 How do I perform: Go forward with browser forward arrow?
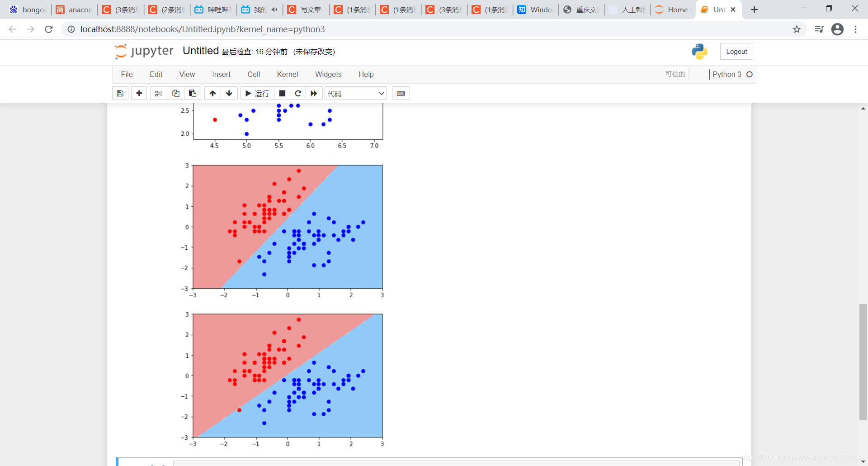click(x=30, y=29)
